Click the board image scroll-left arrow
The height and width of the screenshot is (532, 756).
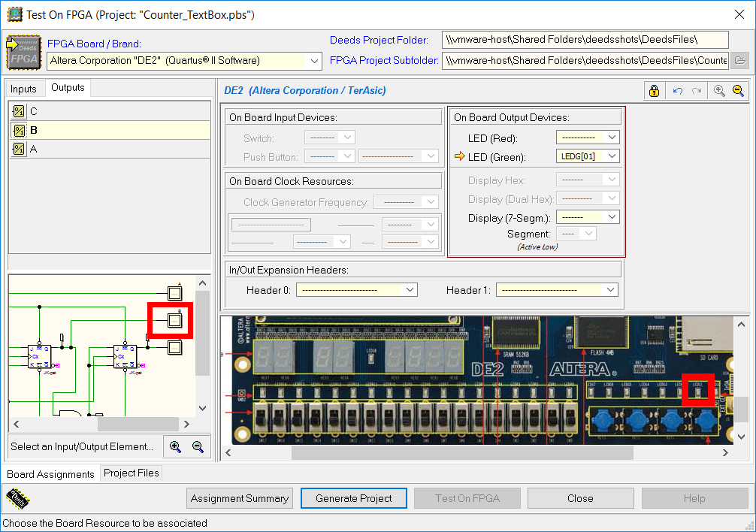[x=228, y=452]
